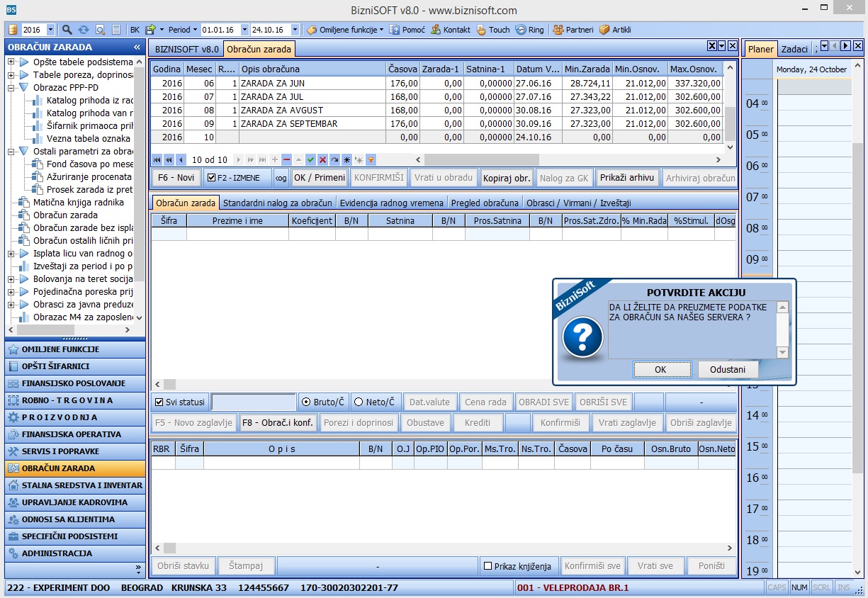Screen dimensions: 868x598
Task: Jump to first record in grid navigator
Action: (x=157, y=160)
